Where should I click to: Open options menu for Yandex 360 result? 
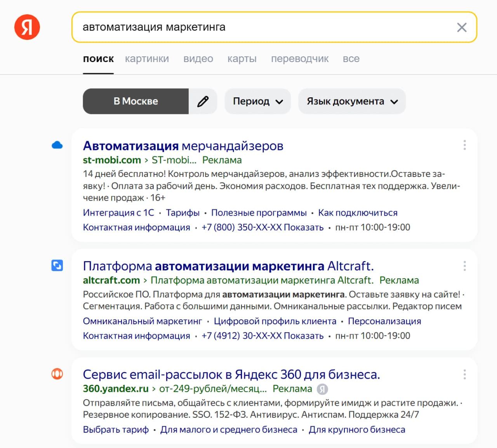pyautogui.click(x=464, y=374)
